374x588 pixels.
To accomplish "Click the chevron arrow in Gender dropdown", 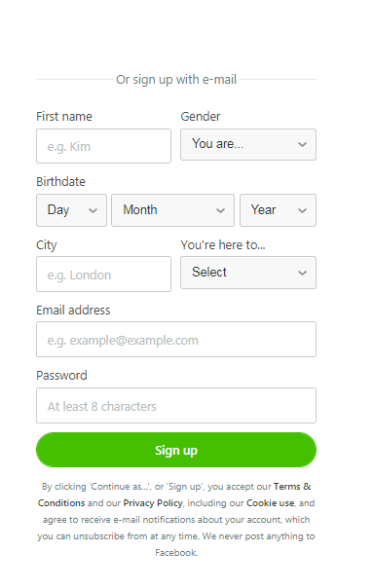I will pyautogui.click(x=302, y=144).
